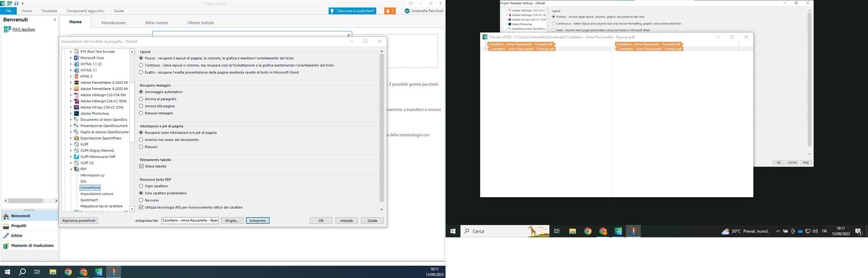Open Task View on taskbar under Preview window
The image size is (868, 278).
point(557,231)
